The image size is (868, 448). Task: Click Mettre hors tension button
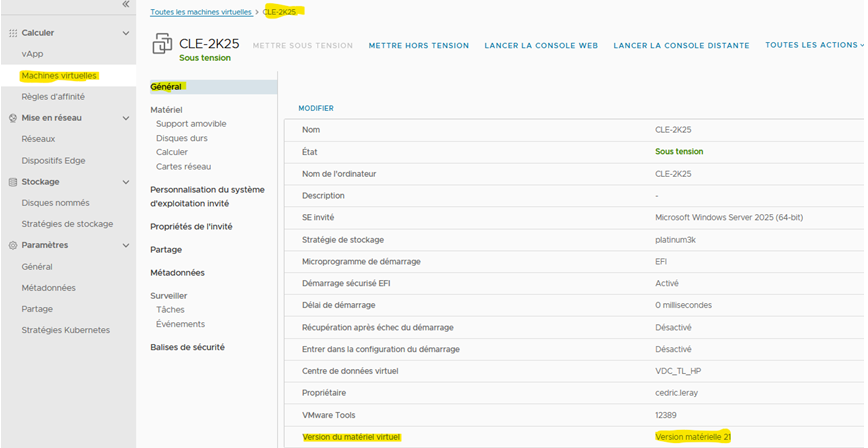418,45
